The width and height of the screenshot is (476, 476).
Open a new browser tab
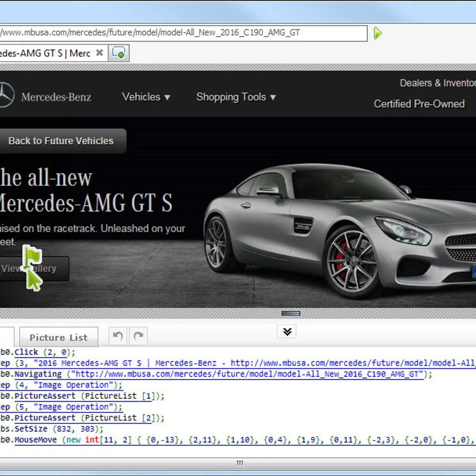pyautogui.click(x=119, y=53)
